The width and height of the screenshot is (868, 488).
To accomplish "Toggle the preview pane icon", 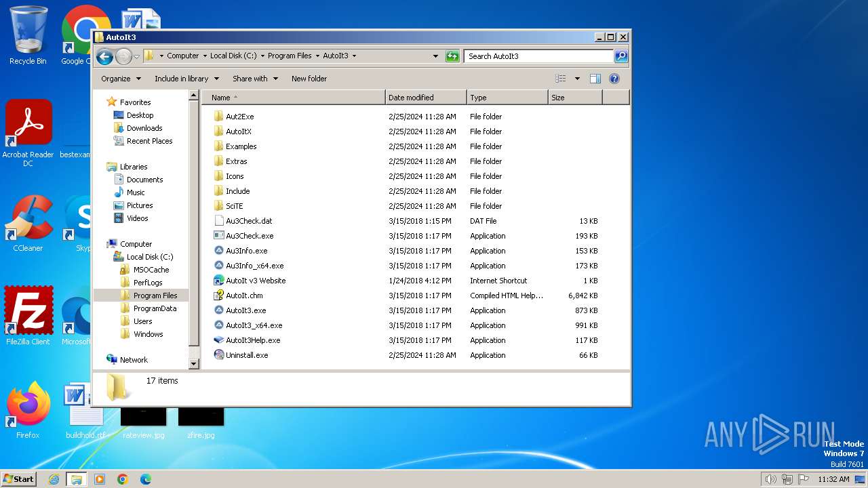I will coord(595,79).
